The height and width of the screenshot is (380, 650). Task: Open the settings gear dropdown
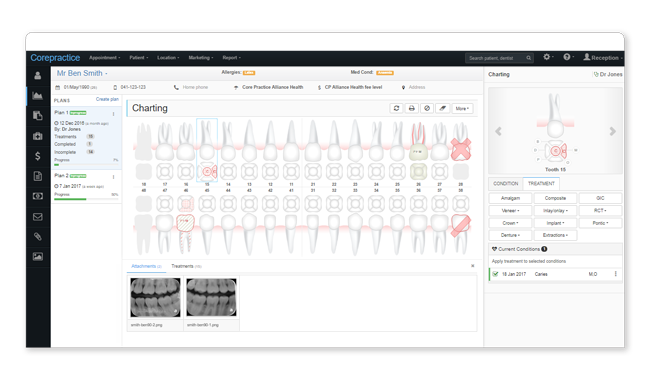pos(548,57)
